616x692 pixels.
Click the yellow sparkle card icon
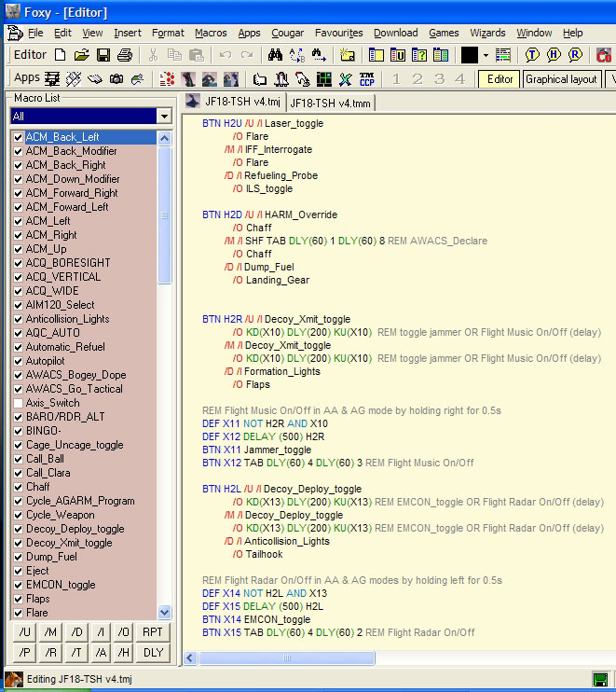coord(348,55)
